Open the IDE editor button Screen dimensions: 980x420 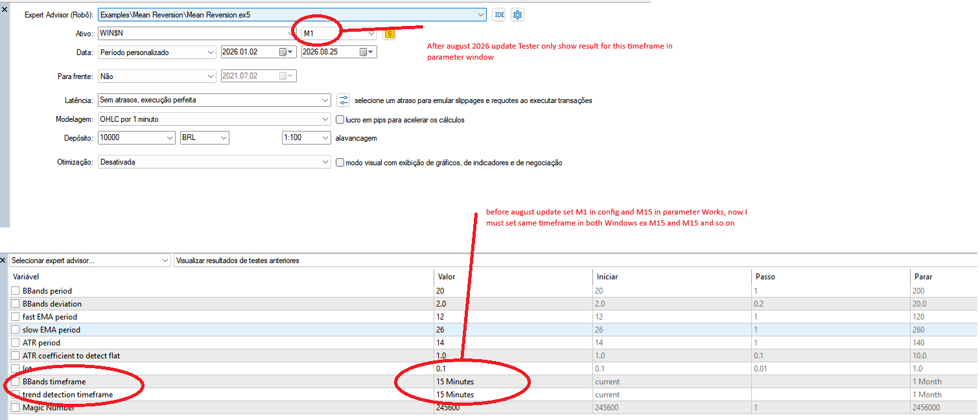point(498,14)
